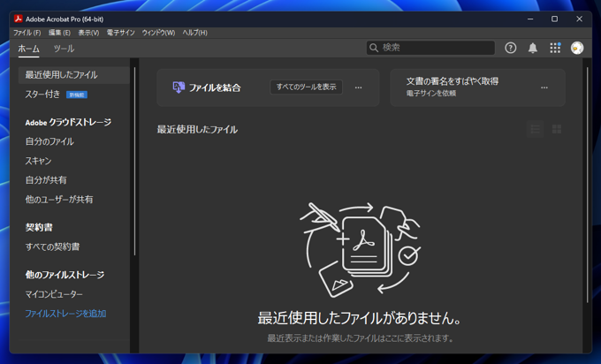Image resolution: width=601 pixels, height=364 pixels.
Task: Open more options on ファイルを結合 card
Action: [358, 87]
